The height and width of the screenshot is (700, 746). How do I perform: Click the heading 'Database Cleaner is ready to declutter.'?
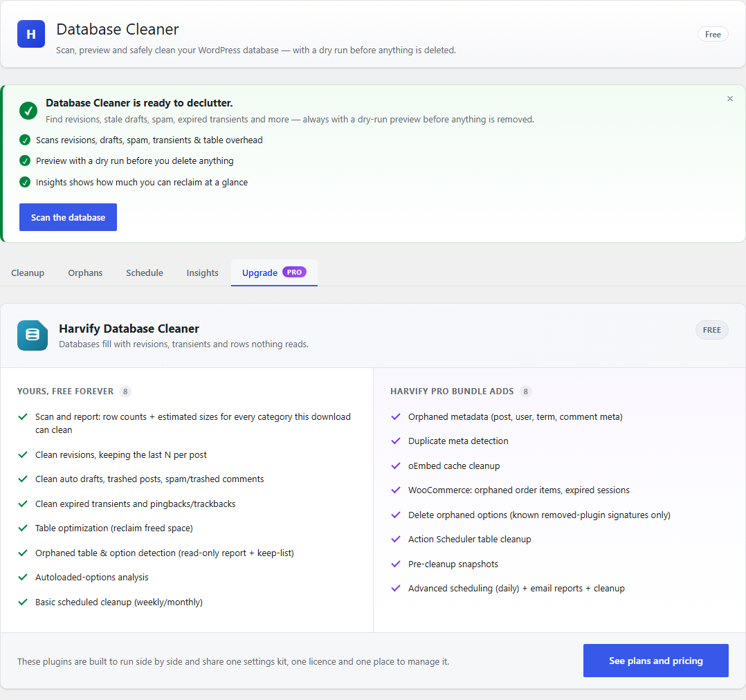tap(139, 102)
